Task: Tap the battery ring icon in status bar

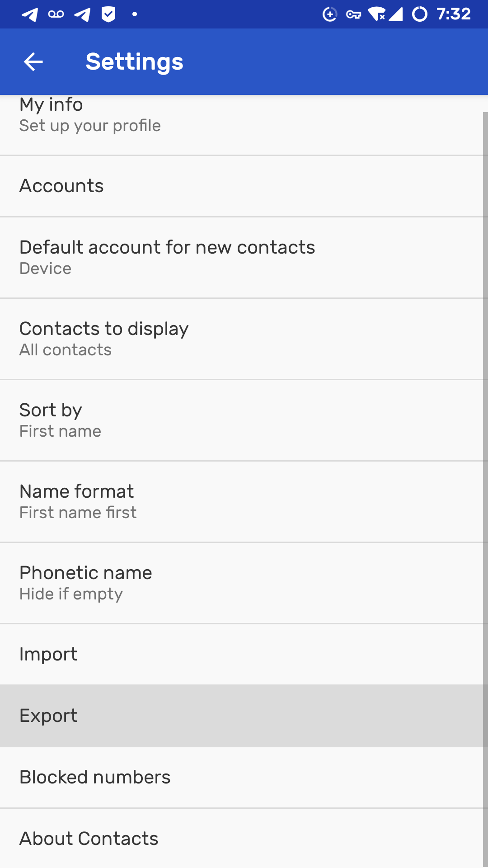Action: pos(419,14)
